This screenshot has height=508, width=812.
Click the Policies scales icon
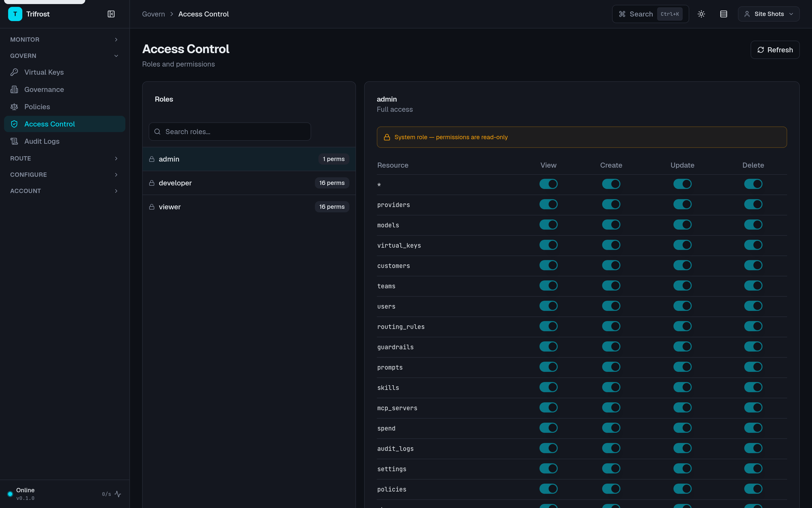14,107
